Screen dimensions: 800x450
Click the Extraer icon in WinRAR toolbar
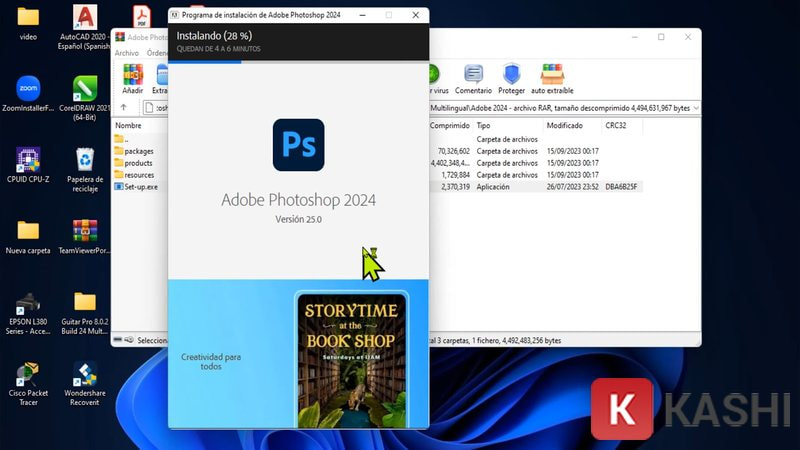click(x=161, y=79)
